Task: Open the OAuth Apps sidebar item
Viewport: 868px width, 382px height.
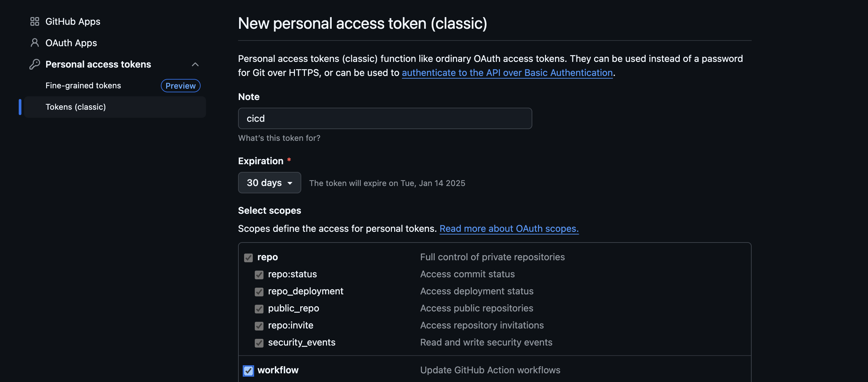Action: tap(71, 43)
